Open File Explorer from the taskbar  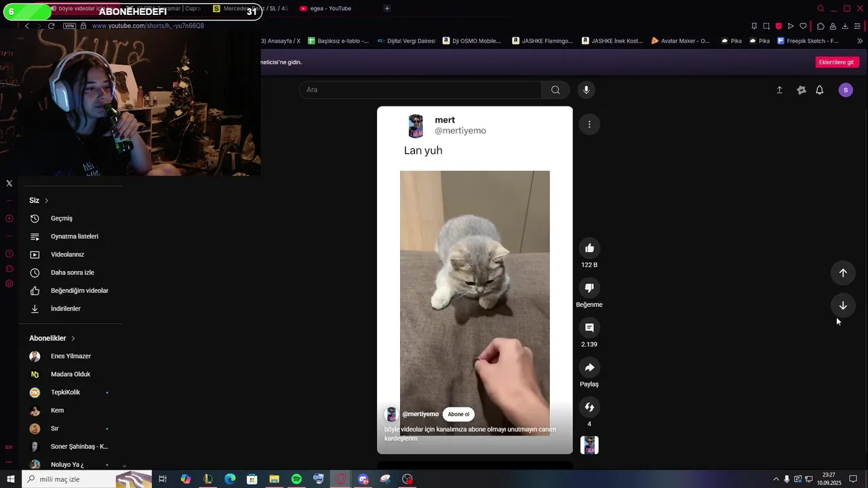(274, 479)
